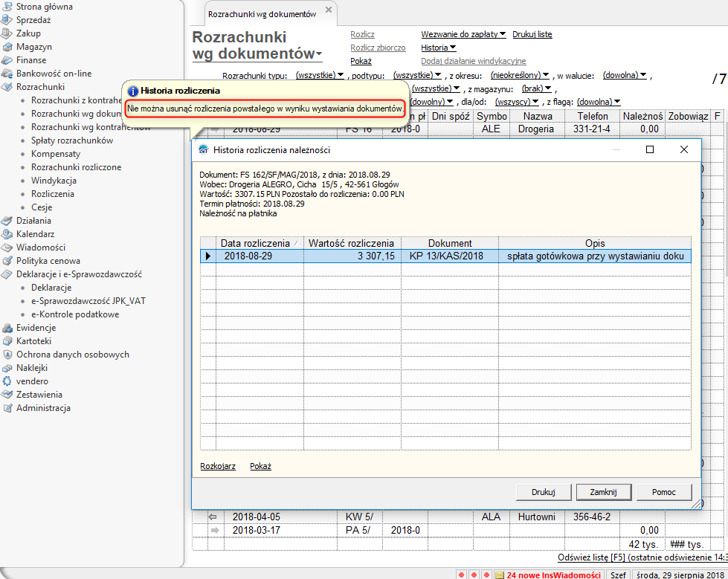728x579 pixels.
Task: Select Rozrachunki rozliczone in the sidebar
Action: pos(76,167)
